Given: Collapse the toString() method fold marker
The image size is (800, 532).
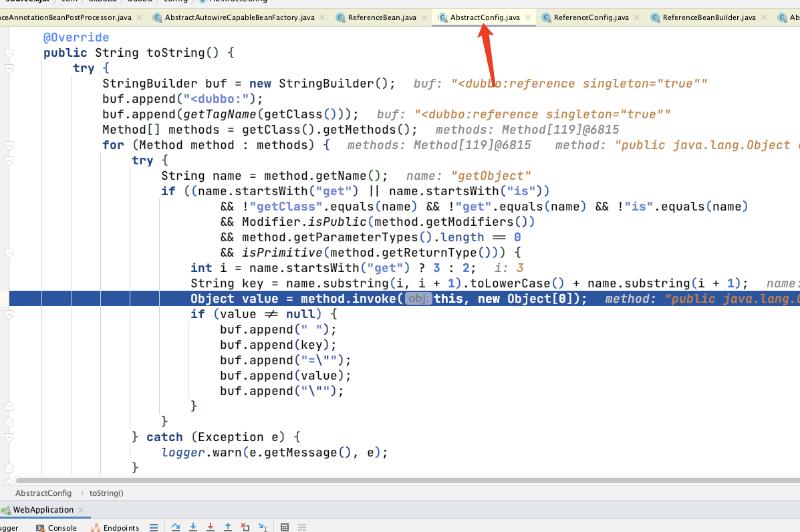Looking at the screenshot, I should tap(9, 53).
